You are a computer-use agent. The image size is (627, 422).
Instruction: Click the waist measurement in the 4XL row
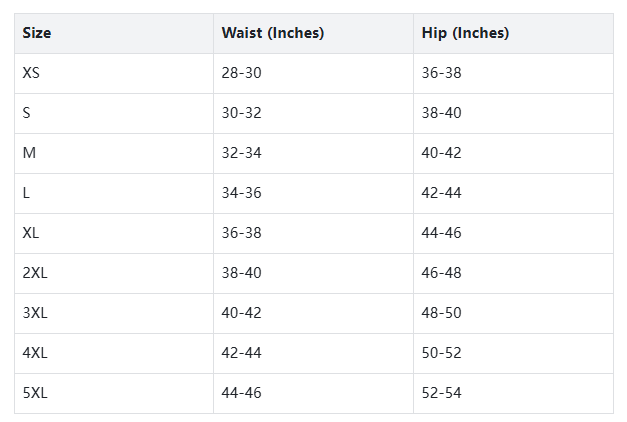pyautogui.click(x=241, y=353)
